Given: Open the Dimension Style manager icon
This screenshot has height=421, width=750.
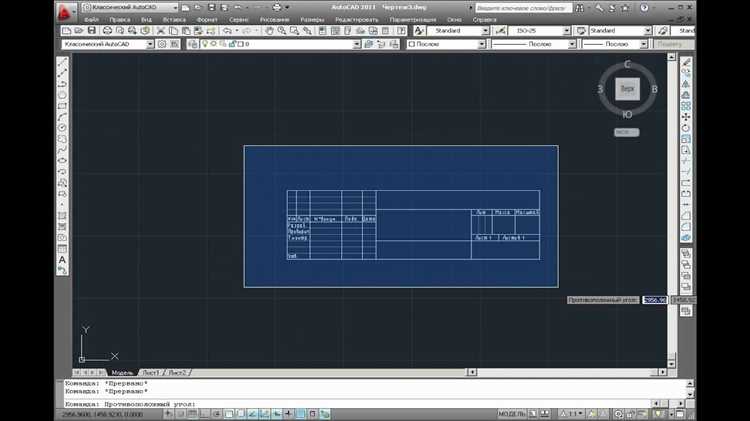Looking at the screenshot, I should click(x=500, y=31).
